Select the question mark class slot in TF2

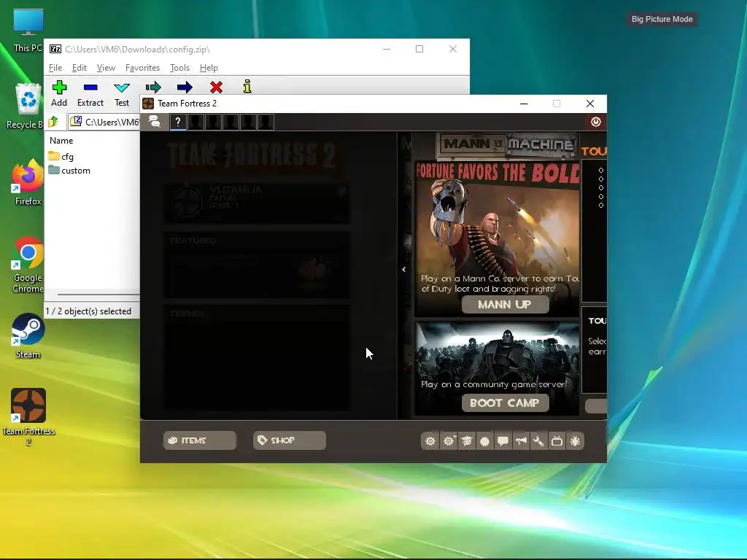coord(178,122)
